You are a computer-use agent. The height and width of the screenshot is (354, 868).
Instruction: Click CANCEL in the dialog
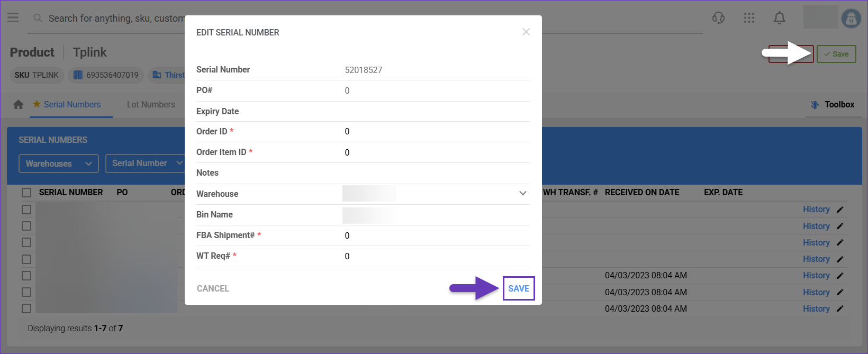coord(213,288)
